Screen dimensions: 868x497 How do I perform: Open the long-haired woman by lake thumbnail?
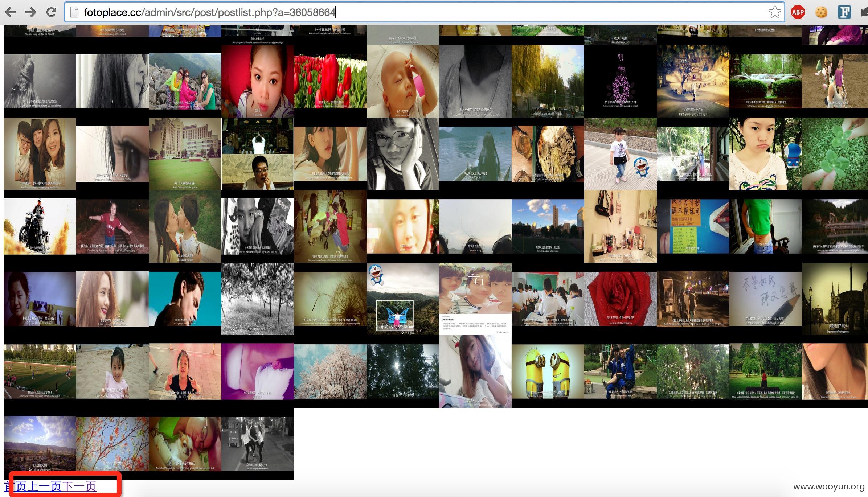(475, 154)
